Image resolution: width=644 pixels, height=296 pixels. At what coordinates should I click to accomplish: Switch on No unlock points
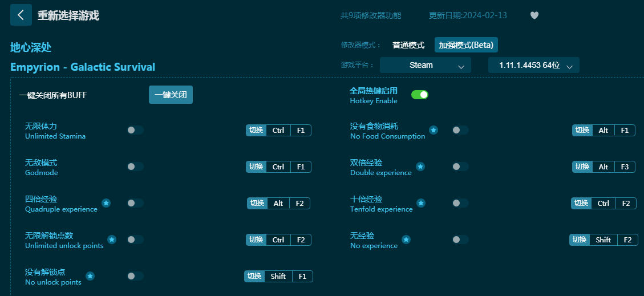point(135,276)
